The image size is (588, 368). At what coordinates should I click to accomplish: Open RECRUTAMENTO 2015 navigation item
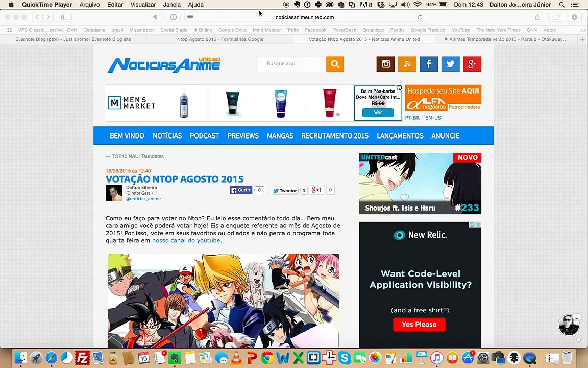pyautogui.click(x=335, y=136)
